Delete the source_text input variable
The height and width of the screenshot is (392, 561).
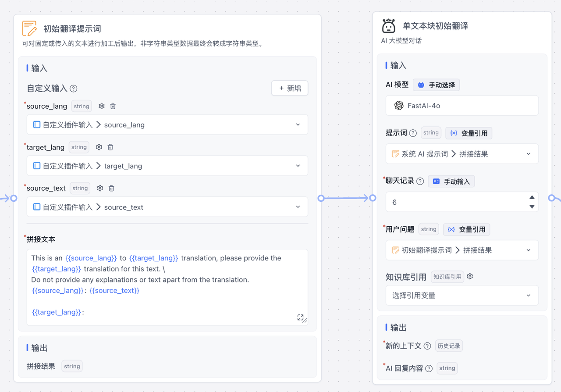[x=111, y=188]
